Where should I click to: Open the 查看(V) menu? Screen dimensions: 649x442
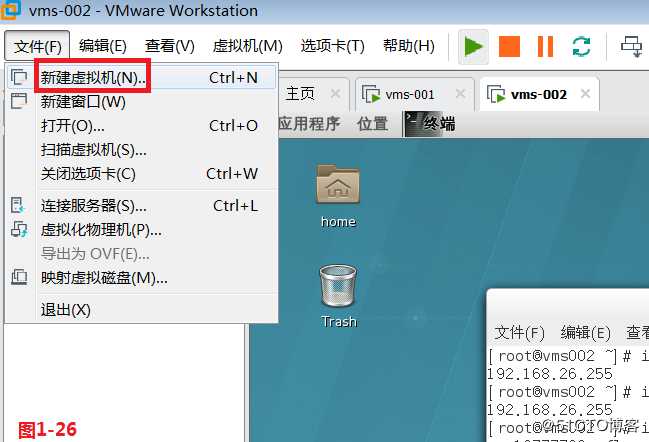170,46
